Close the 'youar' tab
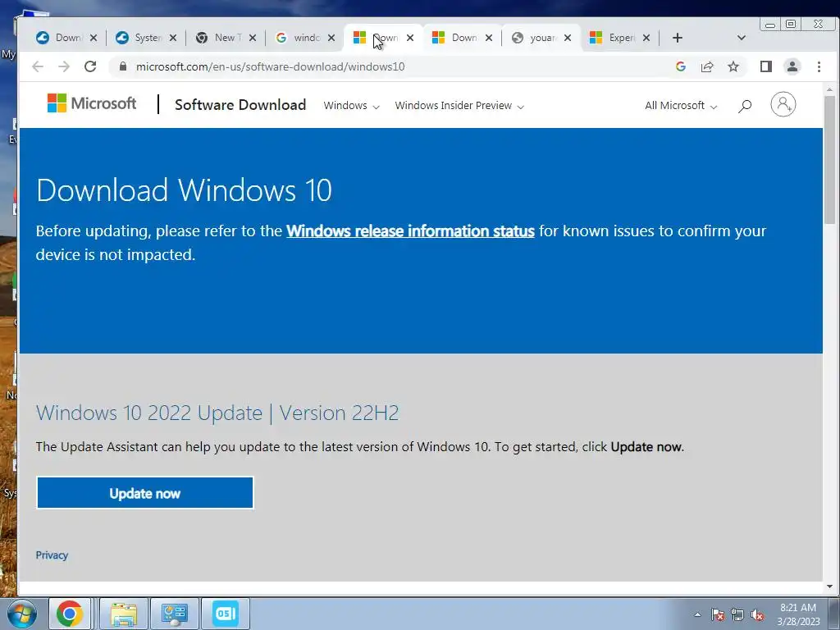 [x=568, y=38]
